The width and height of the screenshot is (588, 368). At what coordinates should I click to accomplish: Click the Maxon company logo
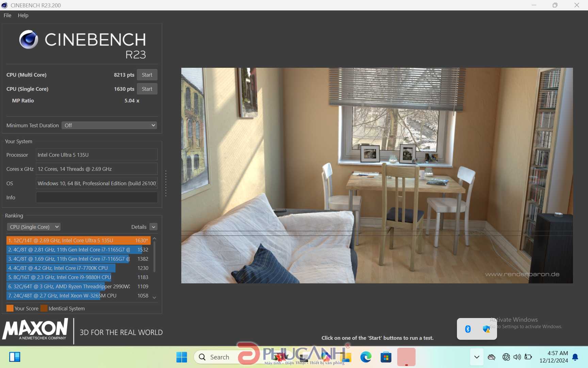[35, 329]
